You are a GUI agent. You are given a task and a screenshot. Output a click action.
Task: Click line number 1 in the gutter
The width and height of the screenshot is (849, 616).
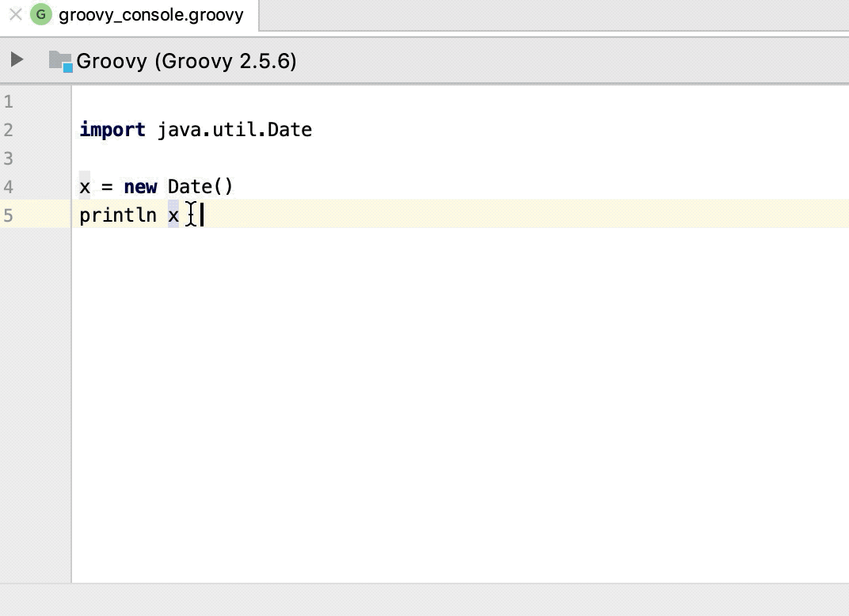[10, 101]
